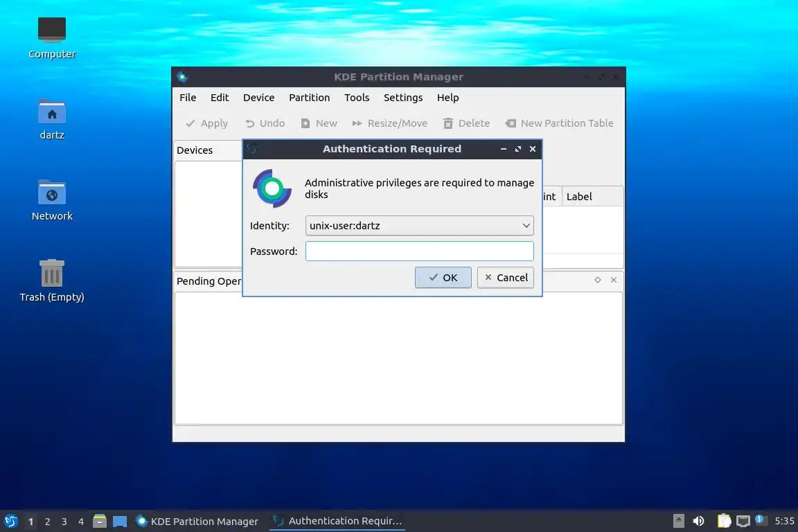Focus the Password input field
Screen dimensions: 798x532
click(419, 251)
